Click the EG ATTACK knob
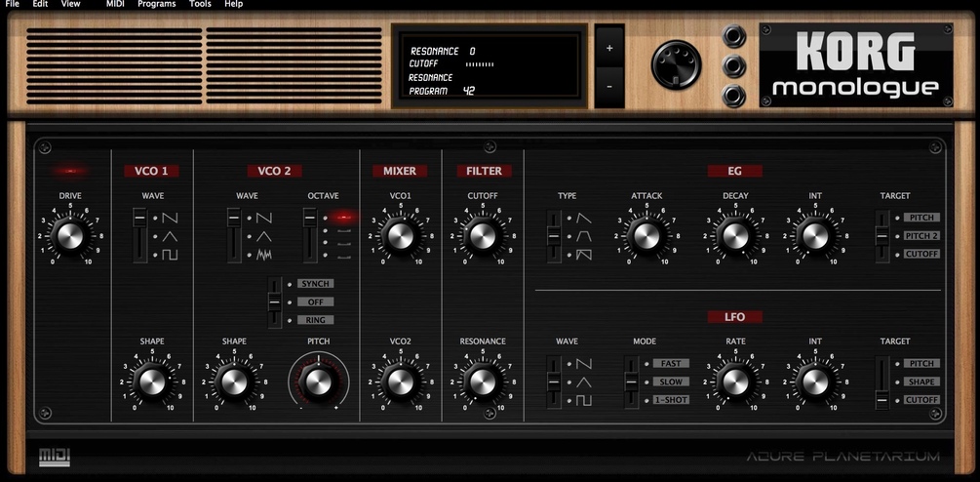 (x=647, y=236)
